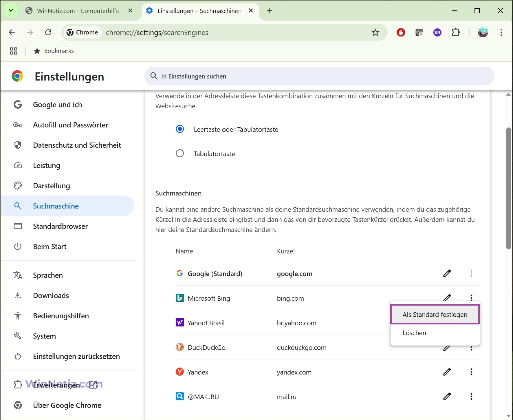The width and height of the screenshot is (513, 420).
Task: Open Datenschutz und Sicherheit section
Action: point(68,145)
